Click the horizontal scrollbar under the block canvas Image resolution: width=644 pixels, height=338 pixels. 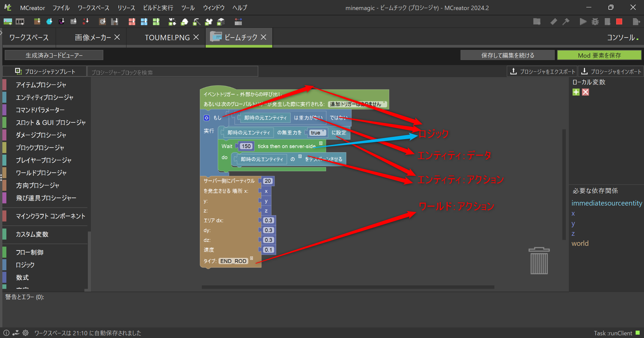click(348, 287)
